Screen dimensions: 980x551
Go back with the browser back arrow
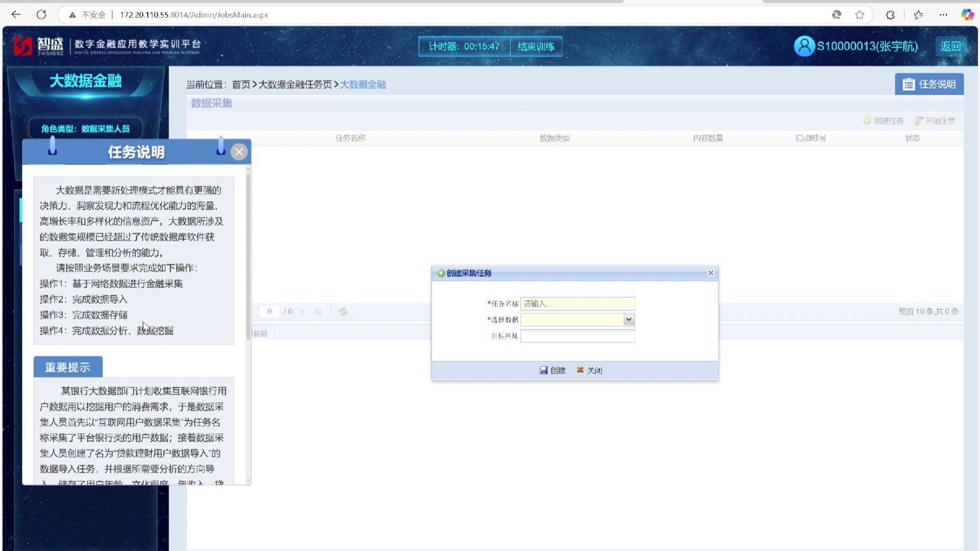[16, 15]
